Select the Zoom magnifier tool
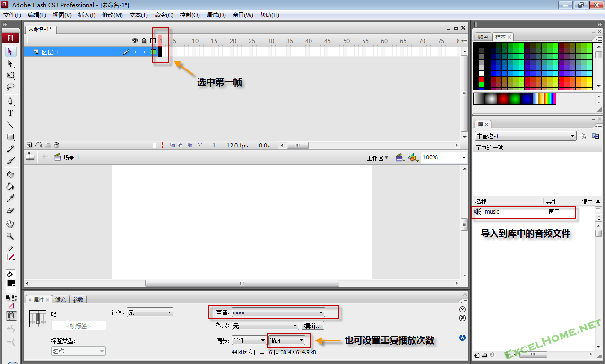Viewport: 605px width, 364px height. [x=10, y=236]
